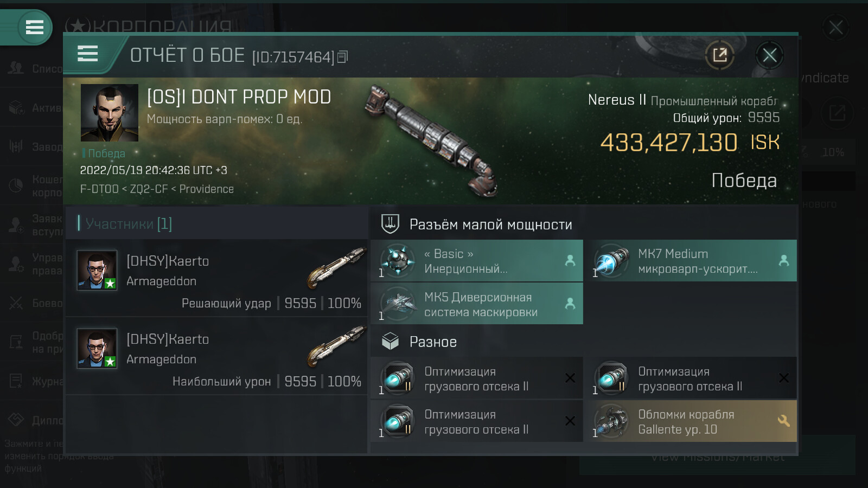Open the main menu in the corner
868x488 pixels.
[x=34, y=27]
